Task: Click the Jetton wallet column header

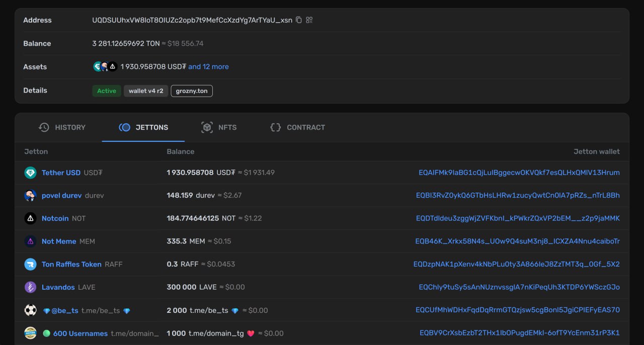Action: pyautogui.click(x=597, y=151)
